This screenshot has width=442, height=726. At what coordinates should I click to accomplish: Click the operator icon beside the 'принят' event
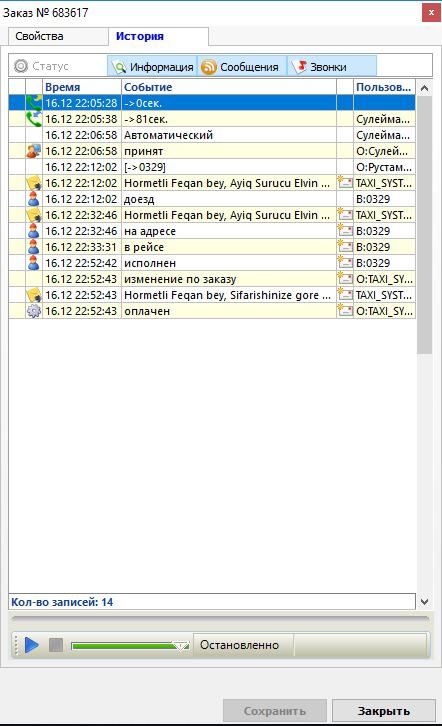pos(34,151)
